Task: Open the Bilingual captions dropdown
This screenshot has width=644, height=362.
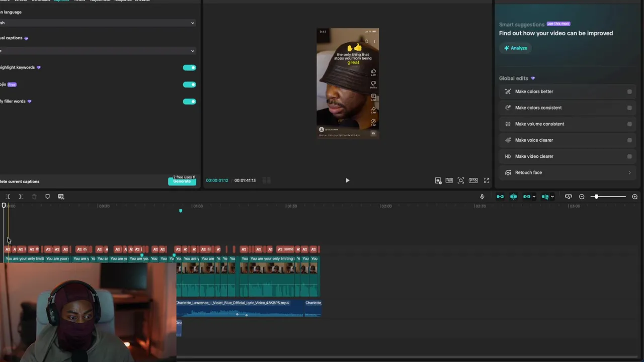Action: [98, 51]
